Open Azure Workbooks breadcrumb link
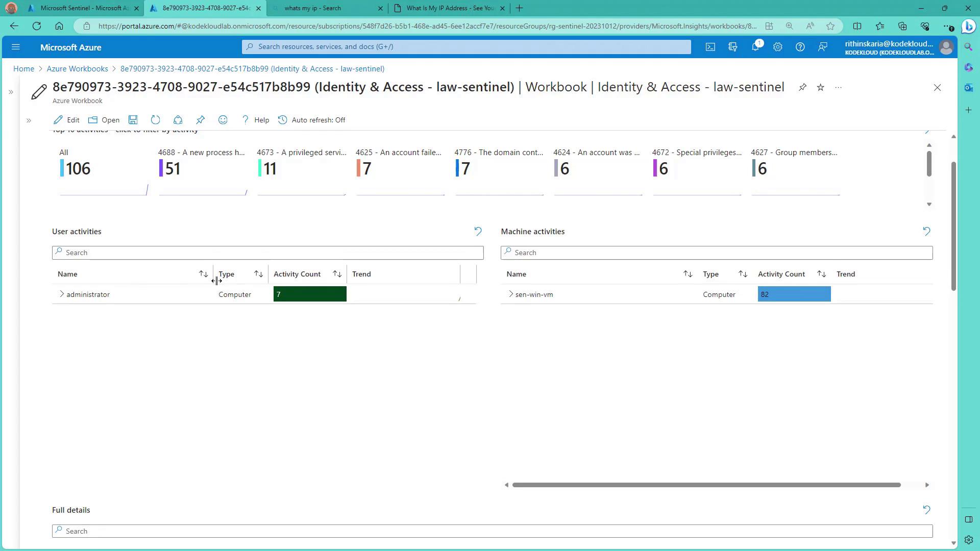Screen dimensions: 980x551 77,68
